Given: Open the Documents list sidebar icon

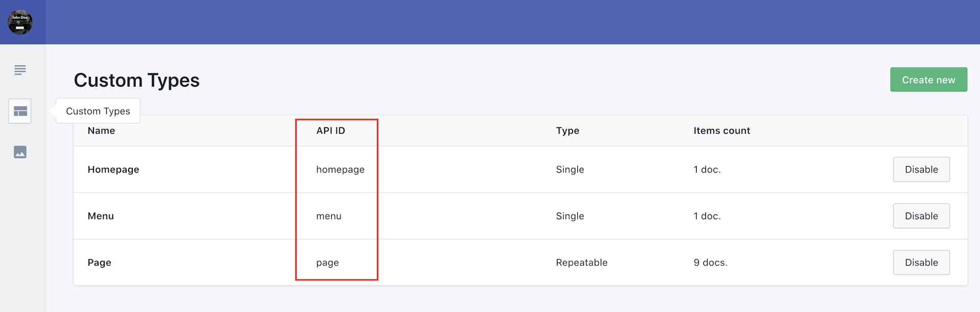Looking at the screenshot, I should click(x=20, y=70).
